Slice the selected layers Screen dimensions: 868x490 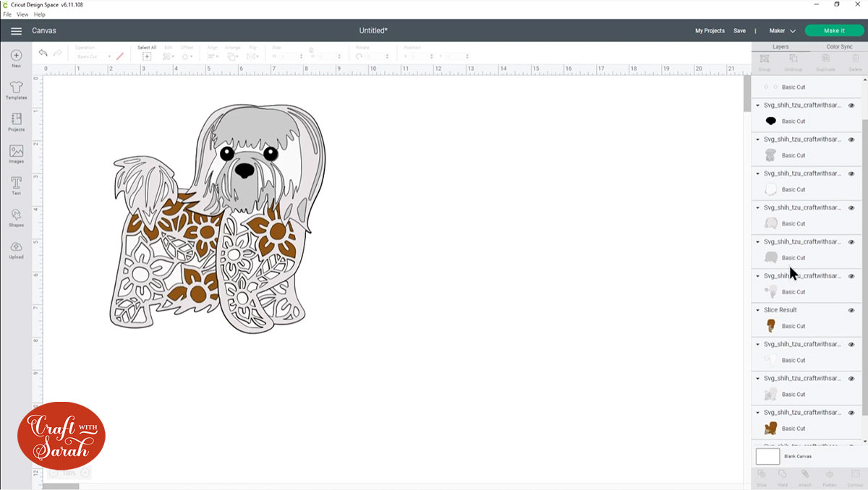(763, 477)
